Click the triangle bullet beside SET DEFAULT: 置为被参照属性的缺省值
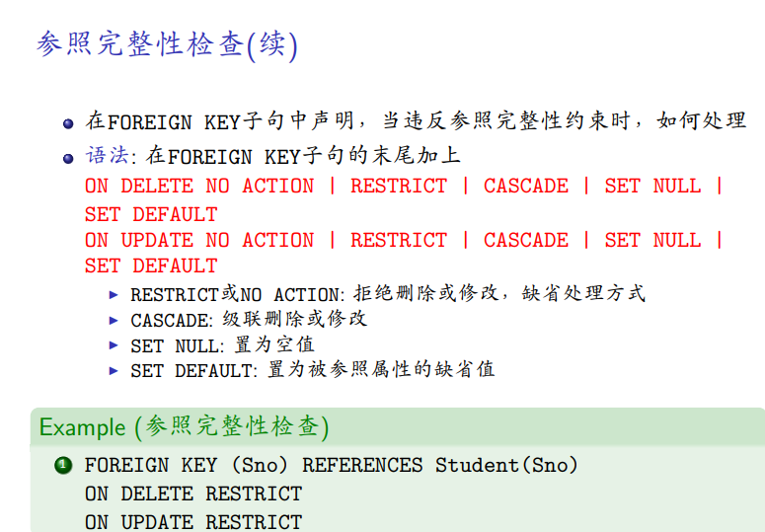Image resolution: width=765 pixels, height=532 pixels. pyautogui.click(x=115, y=371)
